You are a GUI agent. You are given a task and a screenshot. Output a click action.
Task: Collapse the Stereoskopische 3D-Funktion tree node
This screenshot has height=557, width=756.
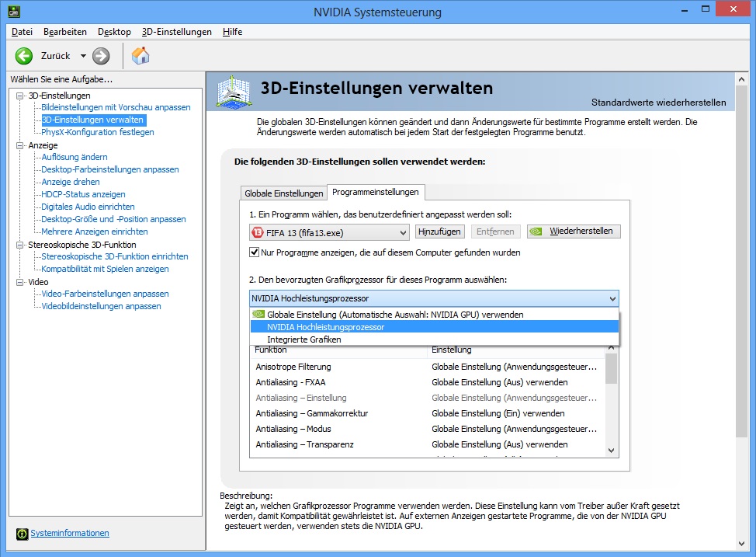coord(19,245)
